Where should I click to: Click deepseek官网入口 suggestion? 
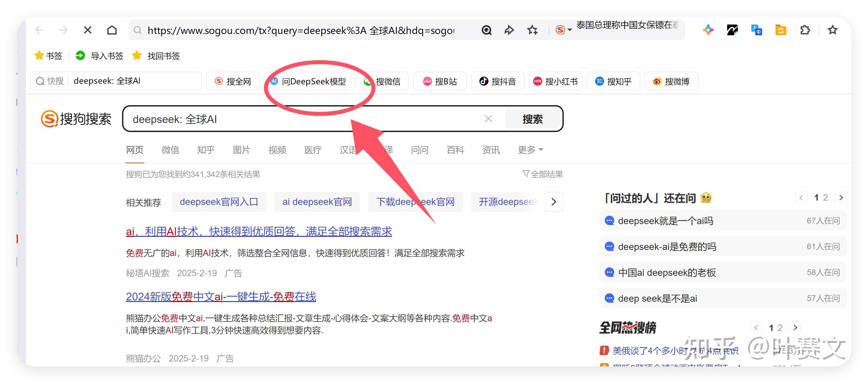click(219, 202)
